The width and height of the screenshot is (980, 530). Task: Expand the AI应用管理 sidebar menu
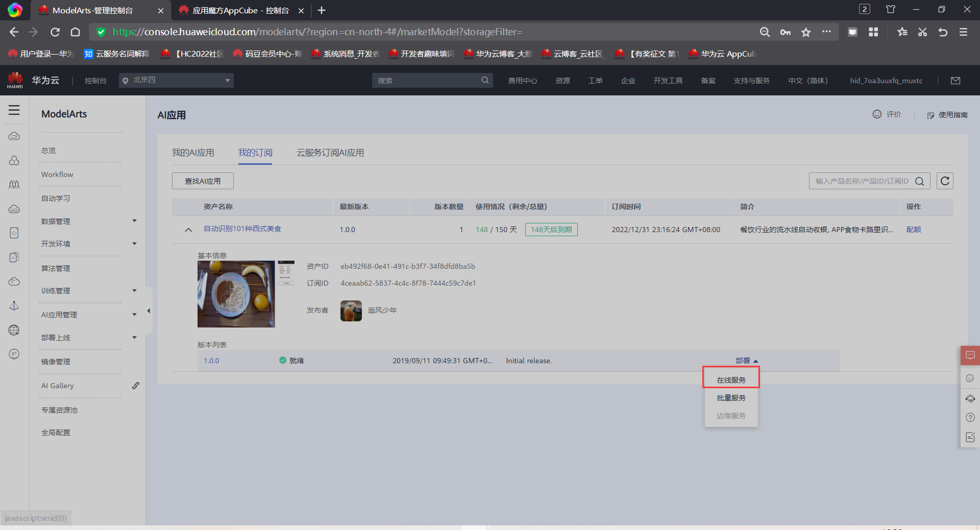pos(135,314)
